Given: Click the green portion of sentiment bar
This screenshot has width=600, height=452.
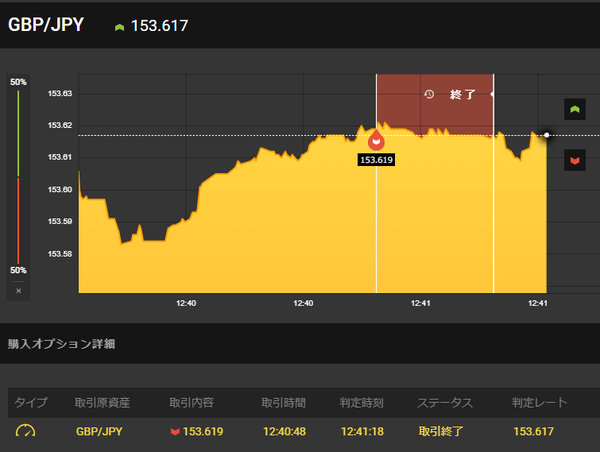Looking at the screenshot, I should (x=18, y=133).
